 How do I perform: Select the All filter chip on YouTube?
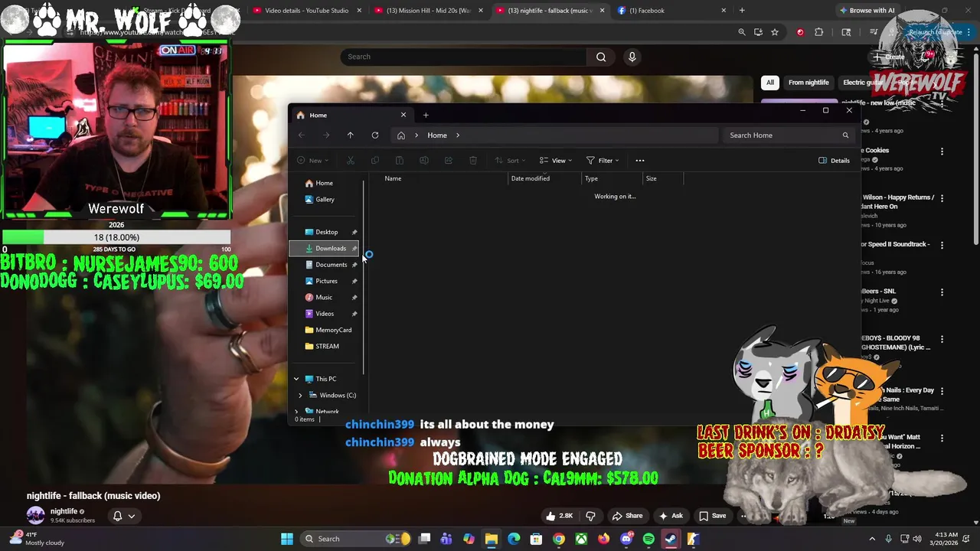tap(770, 83)
